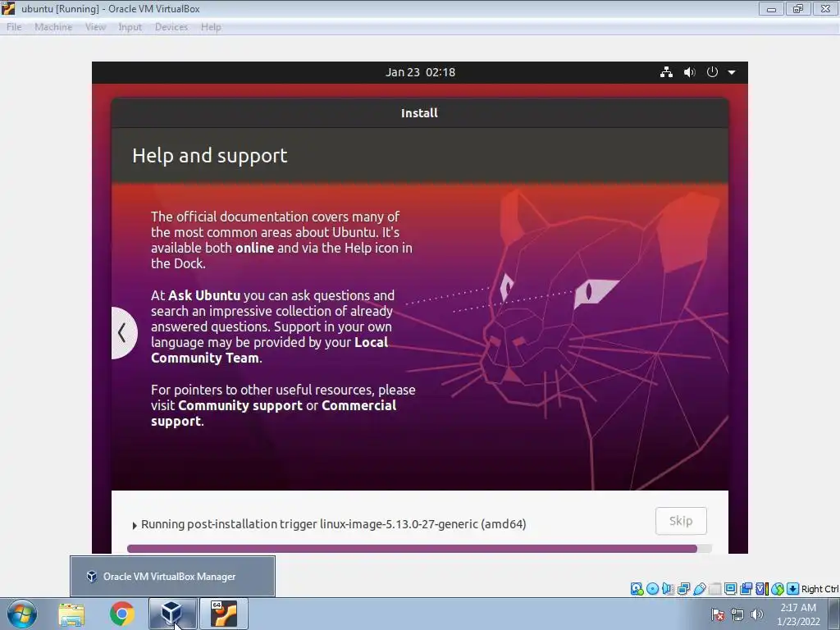Viewport: 840px width, 630px height.
Task: Click the Right Ctrl host key label
Action: point(819,589)
